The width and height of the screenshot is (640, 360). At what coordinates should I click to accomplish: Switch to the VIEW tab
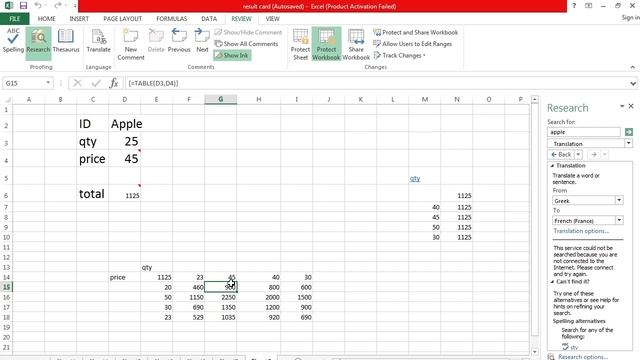coord(272,19)
